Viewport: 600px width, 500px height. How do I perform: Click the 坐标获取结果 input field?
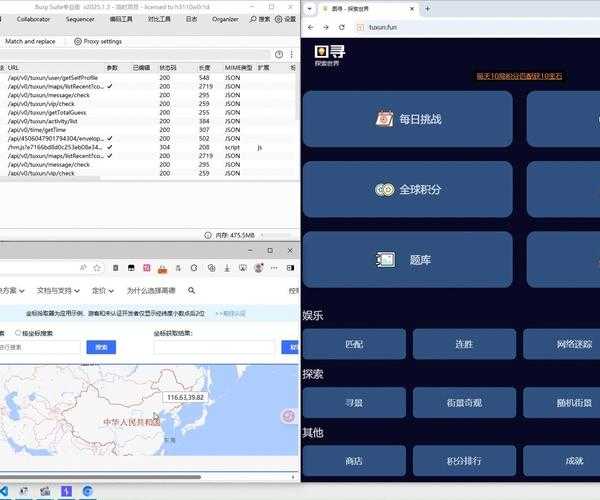click(x=215, y=347)
